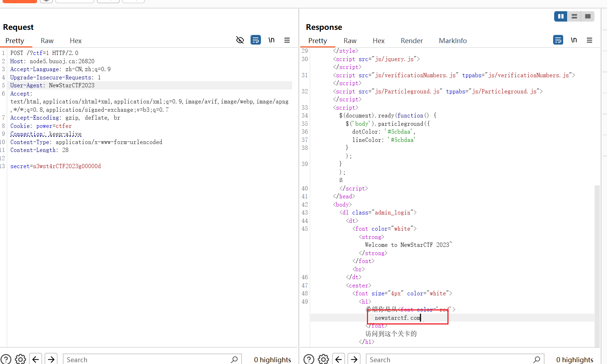Open help icon below Response panel

pyautogui.click(x=309, y=359)
